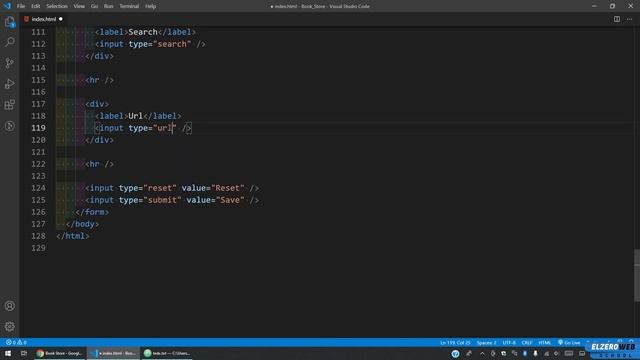Open the Manage gear icon
This screenshot has height=360, width=640.
pos(9,327)
